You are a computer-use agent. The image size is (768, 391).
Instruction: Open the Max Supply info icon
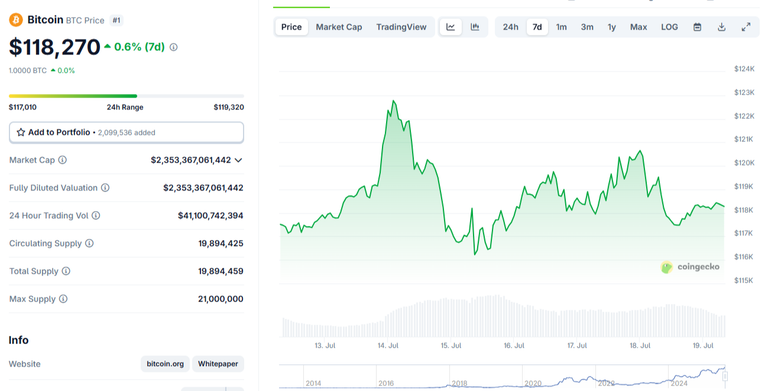63,298
